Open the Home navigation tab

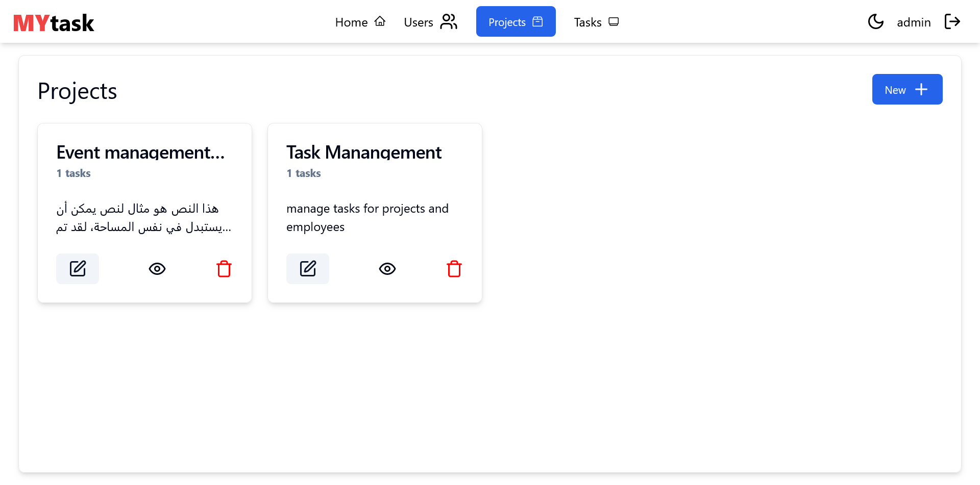360,22
